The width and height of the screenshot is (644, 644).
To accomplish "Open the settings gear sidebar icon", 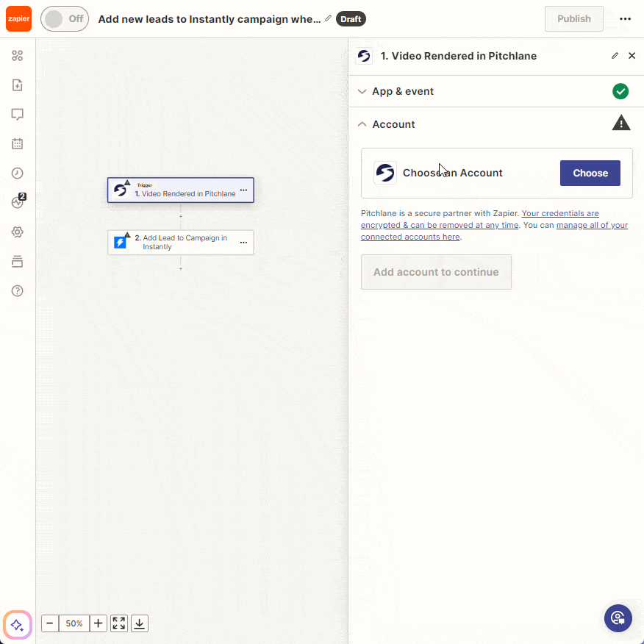I will pyautogui.click(x=17, y=232).
